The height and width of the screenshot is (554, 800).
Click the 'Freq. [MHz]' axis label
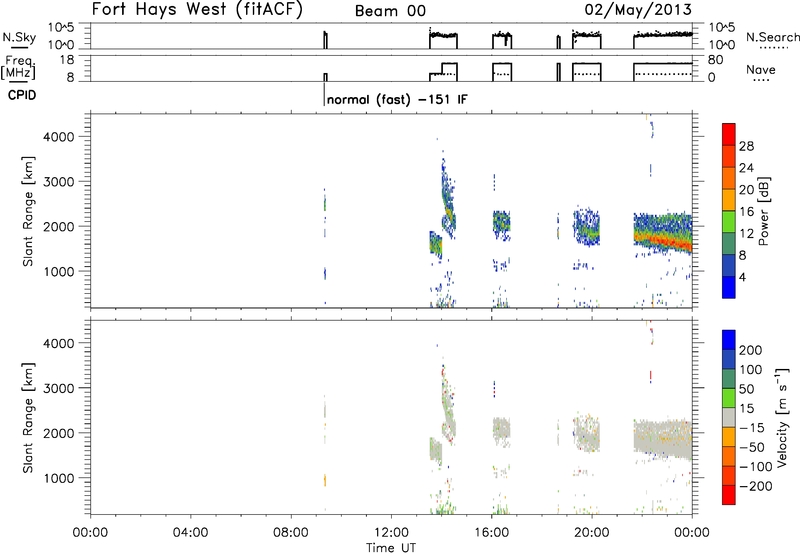pyautogui.click(x=19, y=68)
